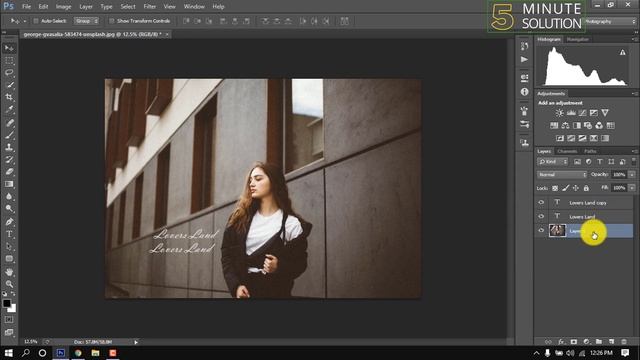Open the Opacity slider dropdown arrow
Image resolution: width=640 pixels, height=360 pixels.
(x=632, y=175)
